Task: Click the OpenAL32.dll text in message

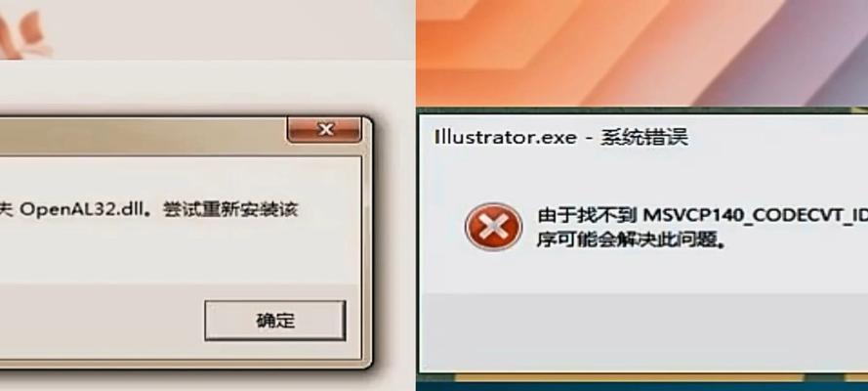Action: (84, 210)
